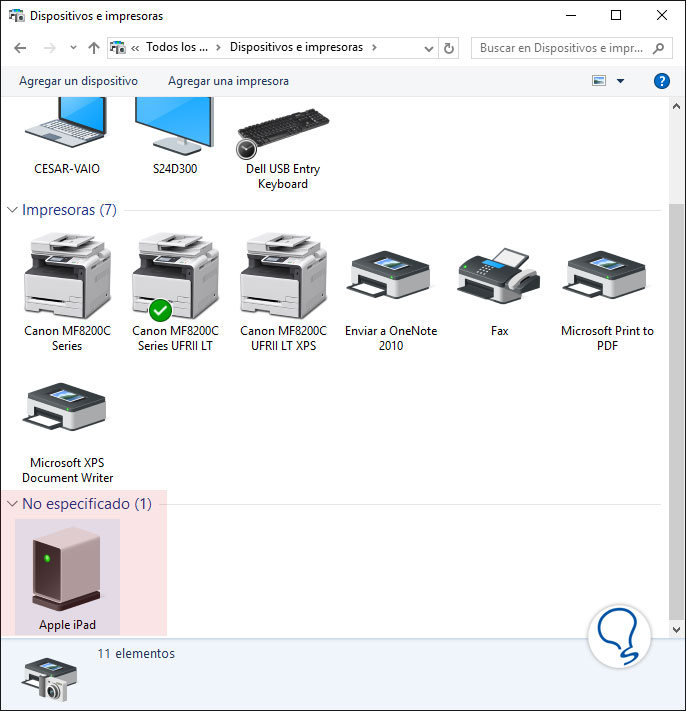Collapse the No especificado (1) group
The width and height of the screenshot is (686, 711).
(x=13, y=503)
